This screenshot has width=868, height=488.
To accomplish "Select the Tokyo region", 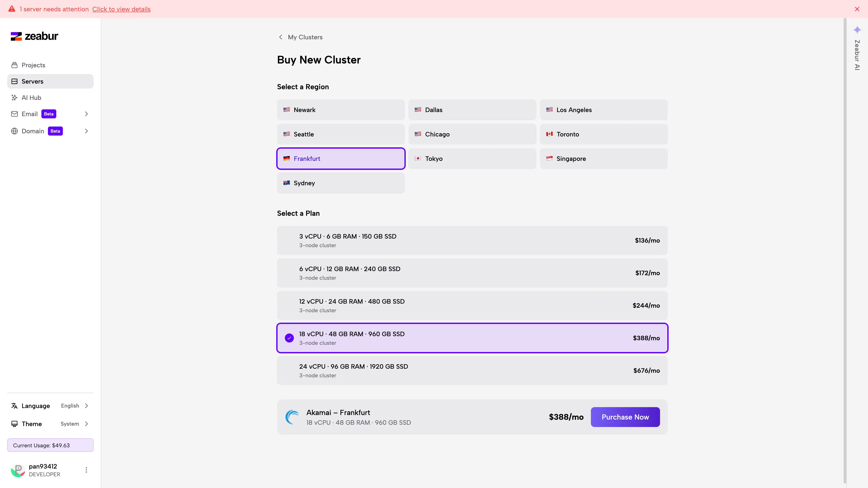I will click(x=472, y=159).
